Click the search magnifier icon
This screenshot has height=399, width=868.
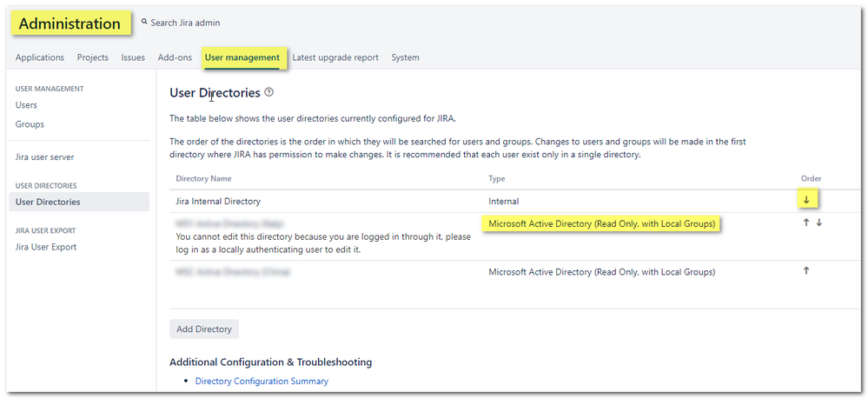[144, 23]
